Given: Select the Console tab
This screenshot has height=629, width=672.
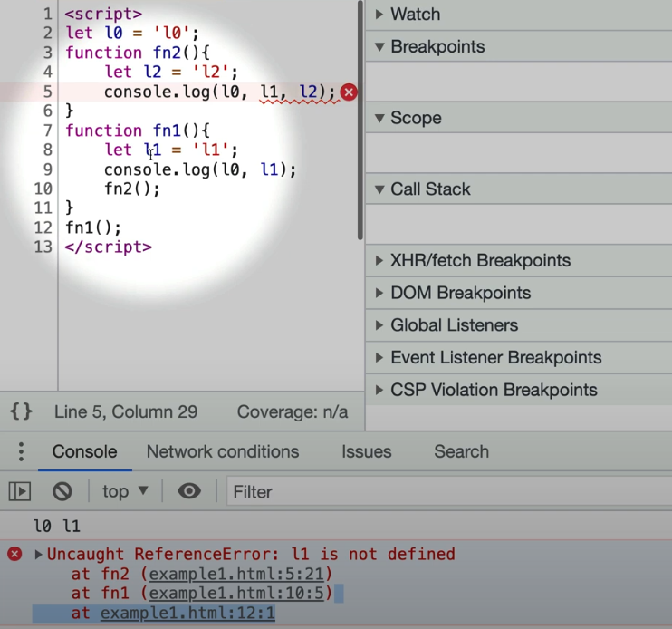Looking at the screenshot, I should (x=84, y=451).
